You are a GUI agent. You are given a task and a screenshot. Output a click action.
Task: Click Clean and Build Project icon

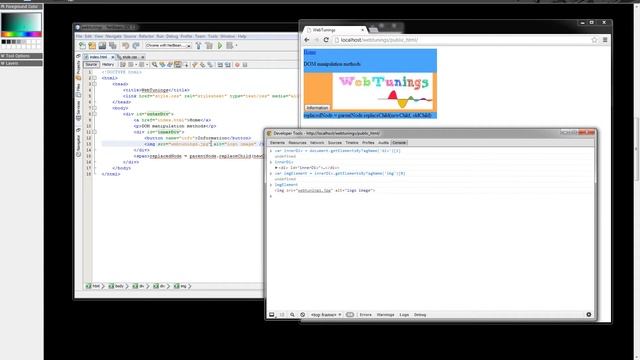coord(209,46)
